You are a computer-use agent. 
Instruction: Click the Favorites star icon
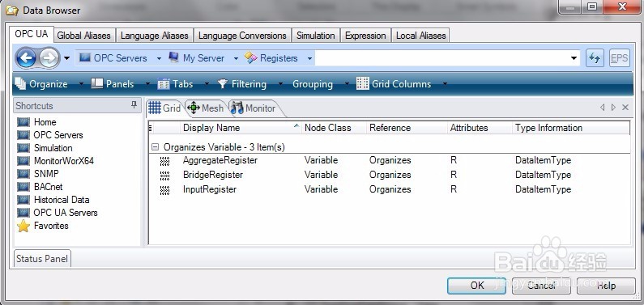[x=23, y=226]
